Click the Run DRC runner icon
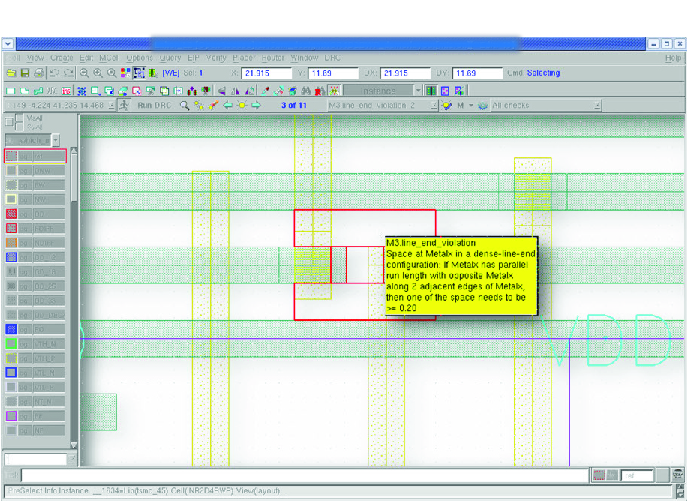This screenshot has height=501, width=688. [125, 105]
